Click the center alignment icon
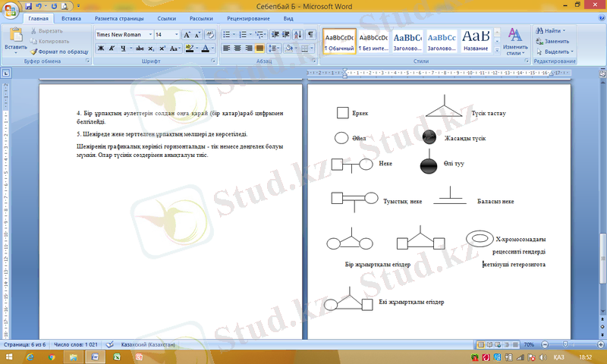The height and width of the screenshot is (364, 607). (237, 48)
